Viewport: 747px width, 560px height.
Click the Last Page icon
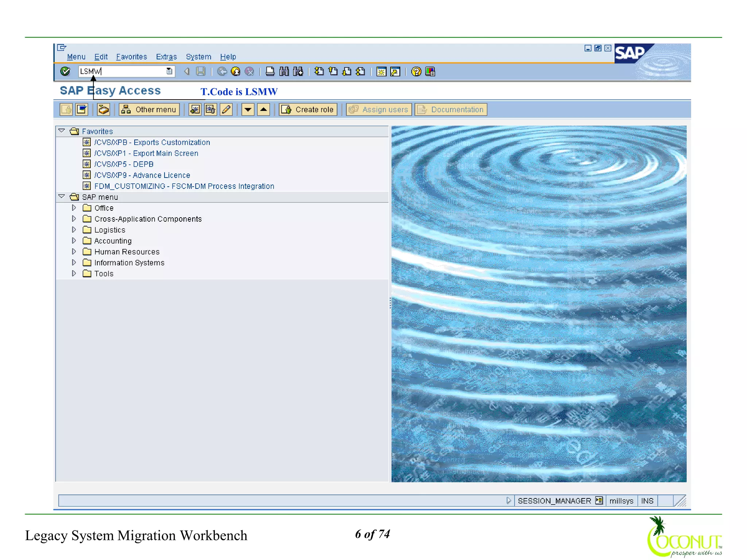361,71
